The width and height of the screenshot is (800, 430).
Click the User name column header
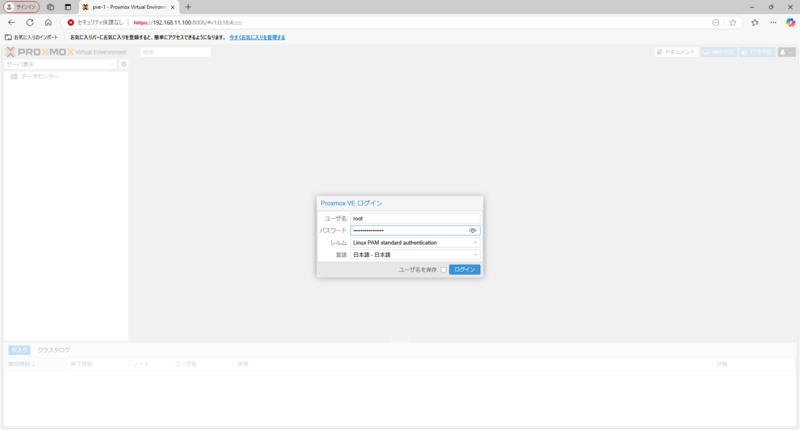coord(202,364)
